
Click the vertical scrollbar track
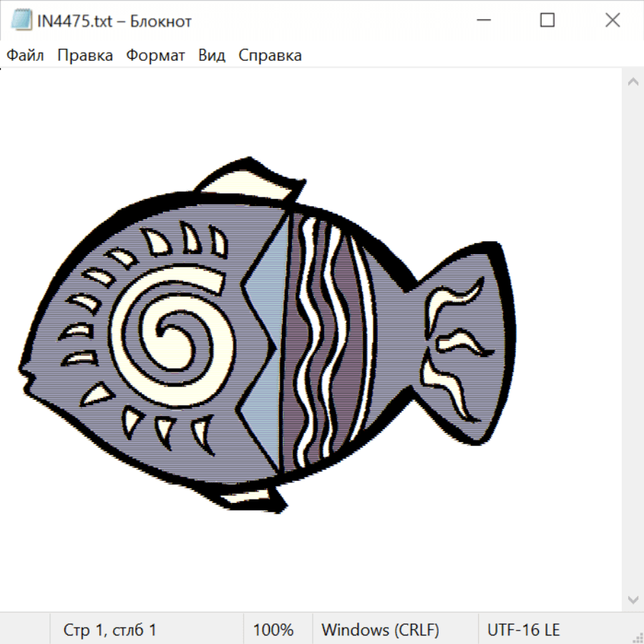tap(633, 336)
